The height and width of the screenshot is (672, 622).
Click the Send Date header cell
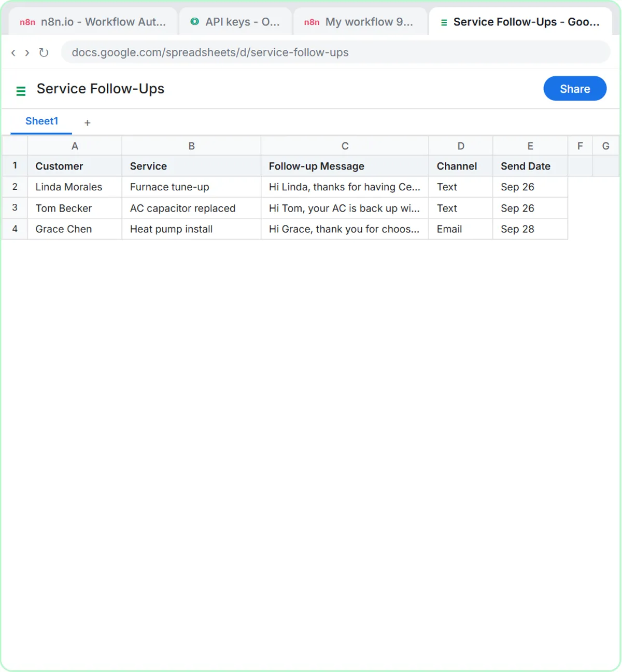530,166
